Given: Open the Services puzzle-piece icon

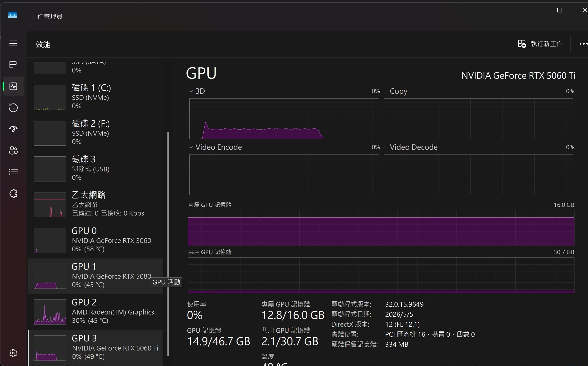Looking at the screenshot, I should 13,193.
